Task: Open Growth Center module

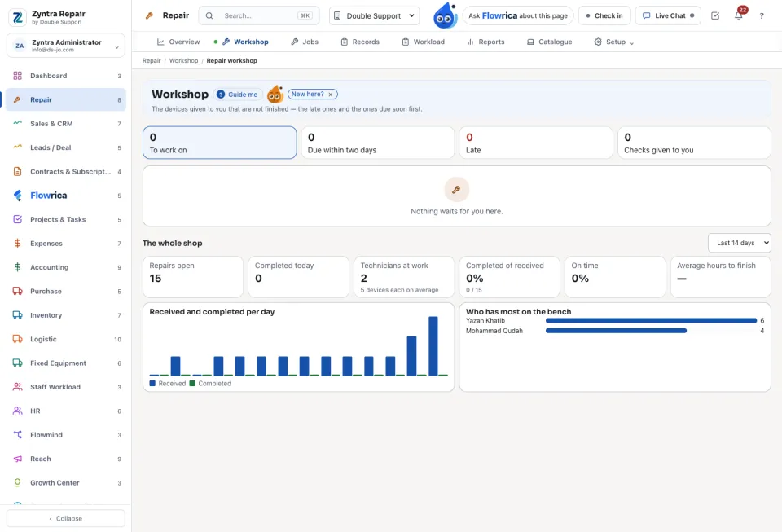Action: pos(66,482)
